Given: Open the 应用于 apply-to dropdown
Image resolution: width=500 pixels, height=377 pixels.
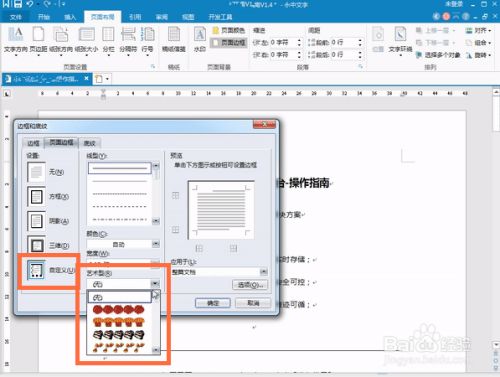Looking at the screenshot, I should (x=219, y=272).
